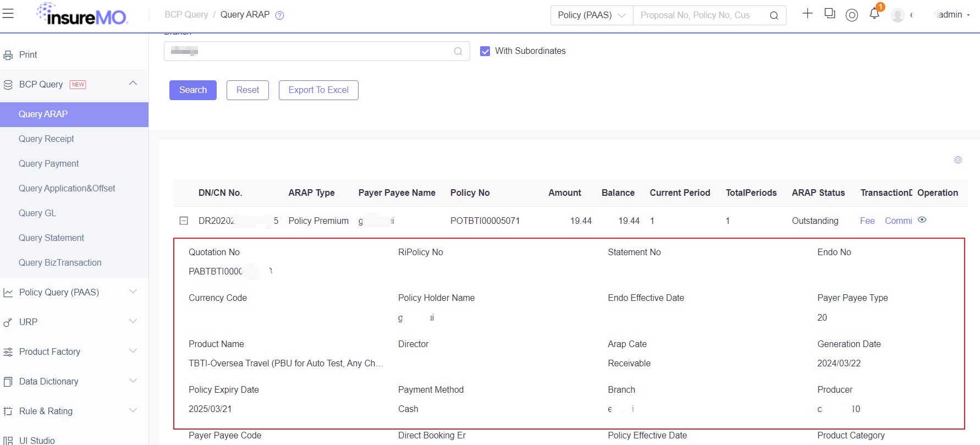This screenshot has width=980, height=445.
Task: Click the TBTI-Oversea Travel product name text
Action: (286, 364)
